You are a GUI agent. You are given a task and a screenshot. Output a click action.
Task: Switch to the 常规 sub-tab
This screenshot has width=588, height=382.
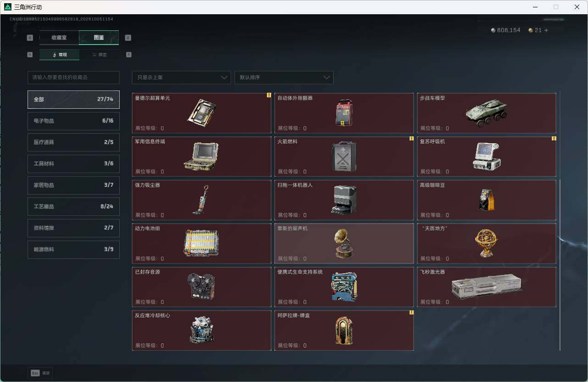click(x=59, y=55)
